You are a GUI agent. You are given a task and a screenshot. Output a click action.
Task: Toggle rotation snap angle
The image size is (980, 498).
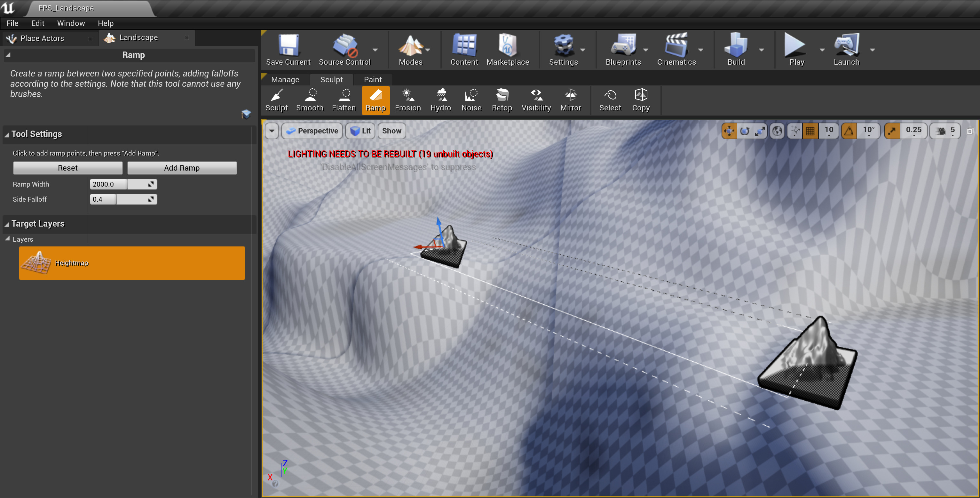pyautogui.click(x=849, y=131)
